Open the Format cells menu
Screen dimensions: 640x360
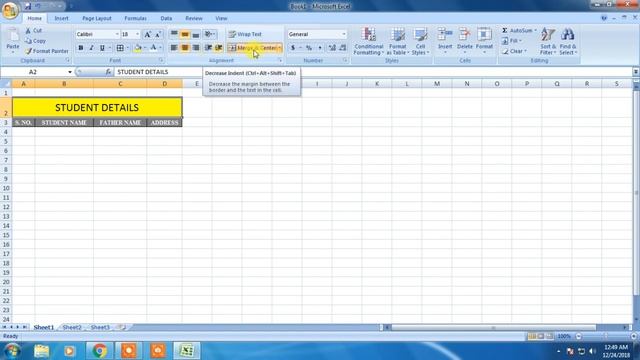484,40
